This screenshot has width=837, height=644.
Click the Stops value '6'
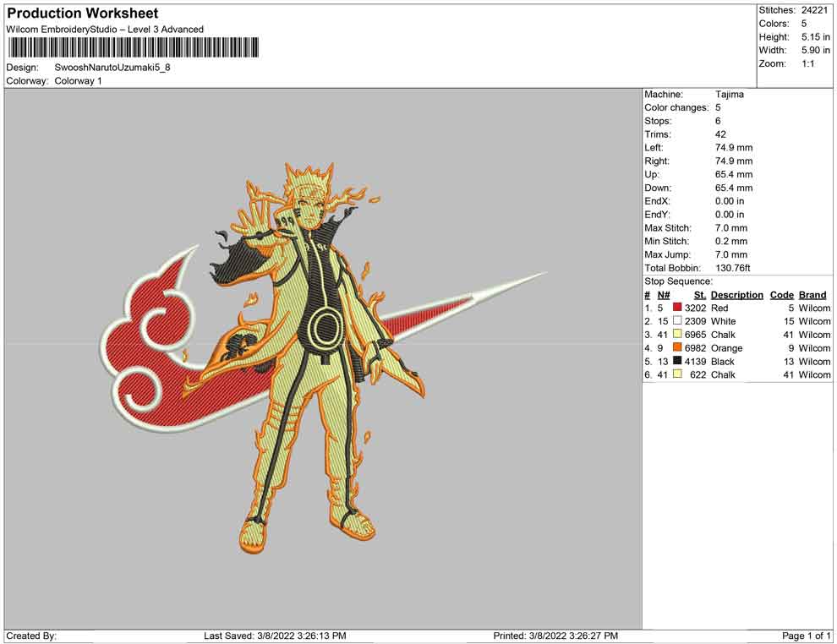tap(718, 121)
